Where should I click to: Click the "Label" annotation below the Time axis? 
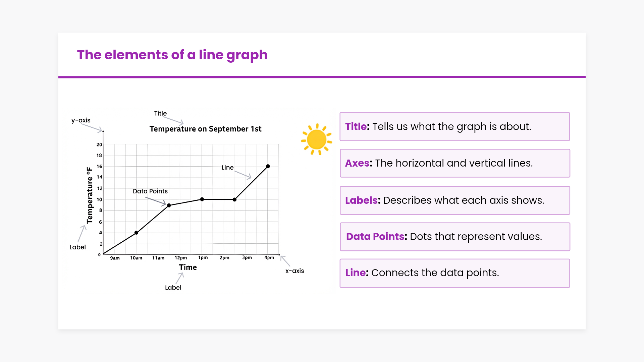(x=173, y=288)
